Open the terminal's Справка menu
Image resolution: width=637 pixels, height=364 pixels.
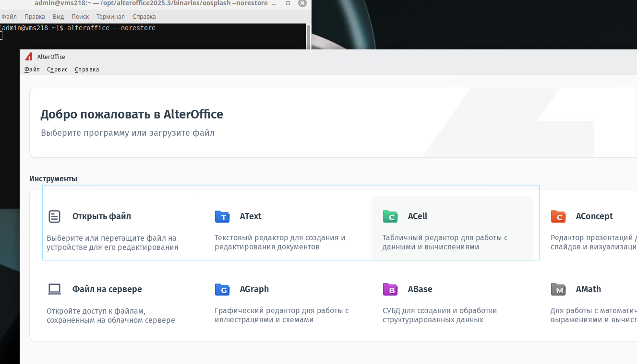pyautogui.click(x=144, y=16)
